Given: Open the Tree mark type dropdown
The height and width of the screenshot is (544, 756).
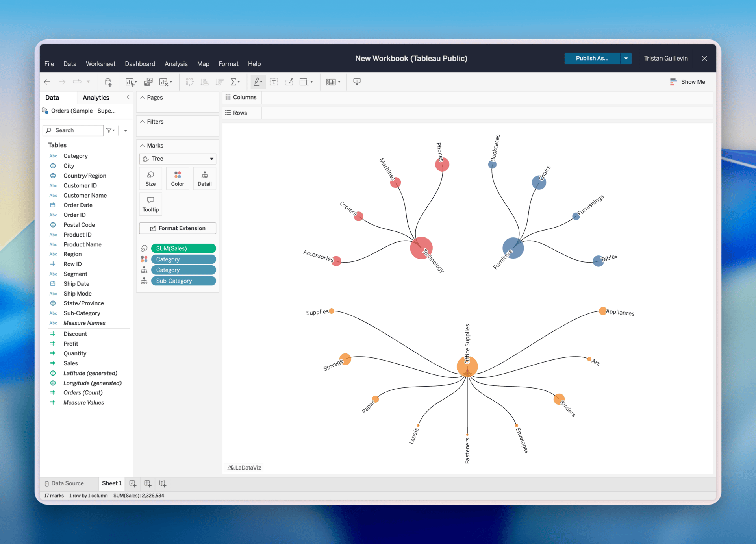Looking at the screenshot, I should pos(178,159).
